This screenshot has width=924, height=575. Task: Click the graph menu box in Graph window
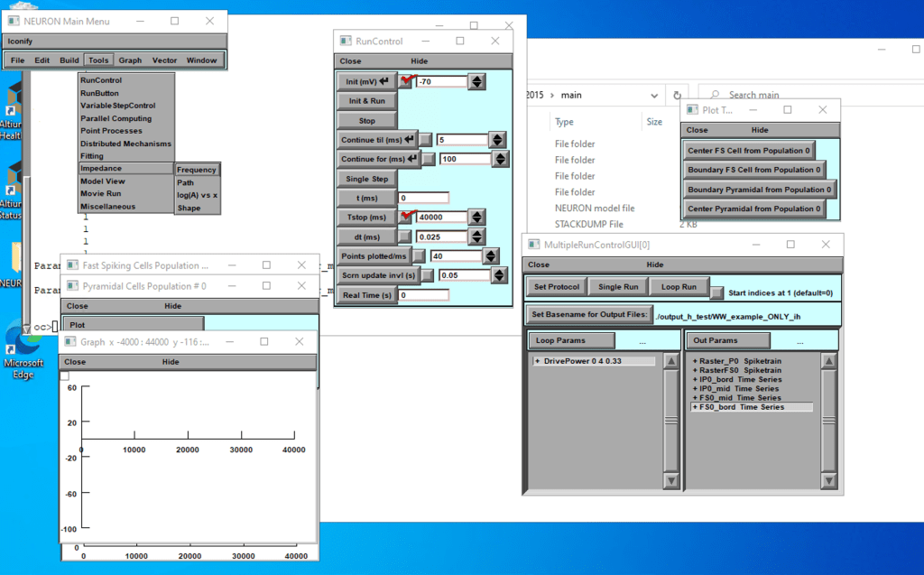click(x=64, y=376)
